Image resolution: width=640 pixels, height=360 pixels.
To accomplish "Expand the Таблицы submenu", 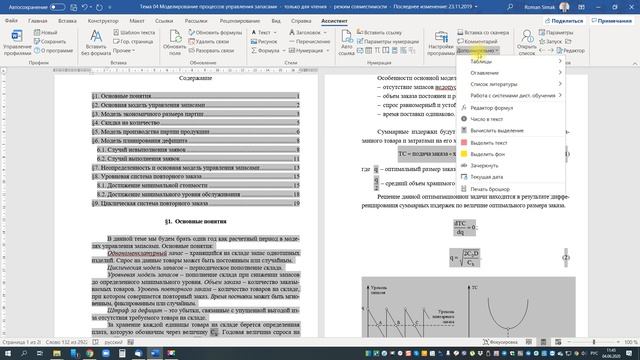I will (x=511, y=61).
